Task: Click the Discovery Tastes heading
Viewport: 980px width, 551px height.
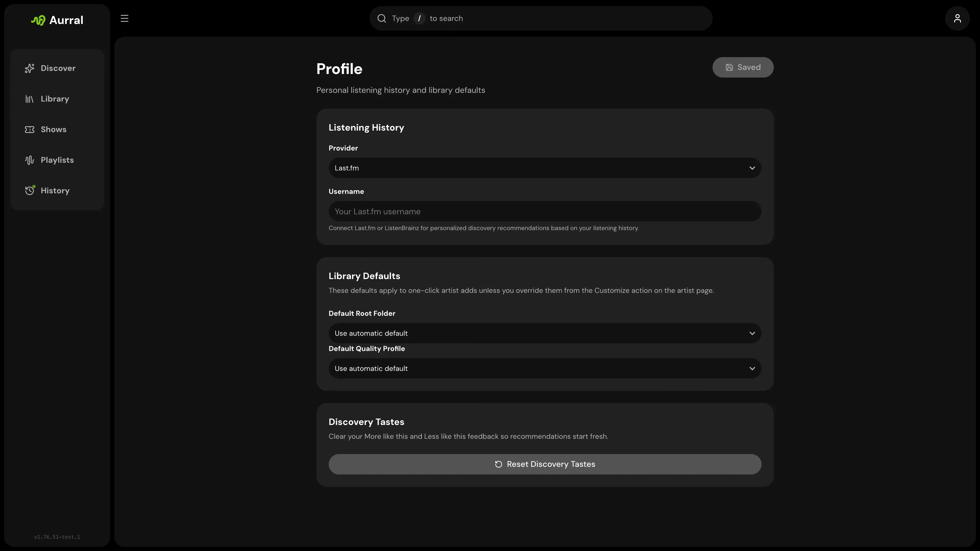Action: coord(366,422)
